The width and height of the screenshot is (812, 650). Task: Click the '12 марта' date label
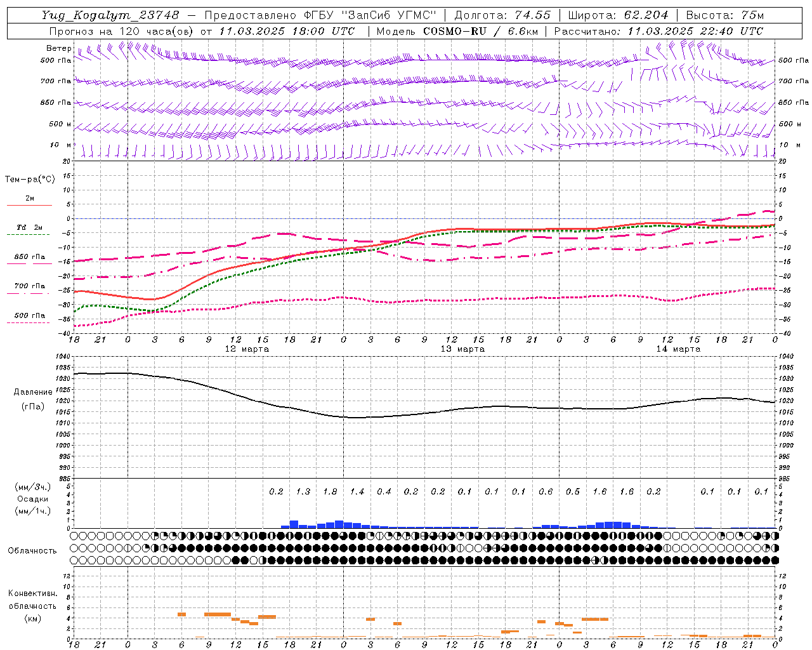(x=247, y=349)
